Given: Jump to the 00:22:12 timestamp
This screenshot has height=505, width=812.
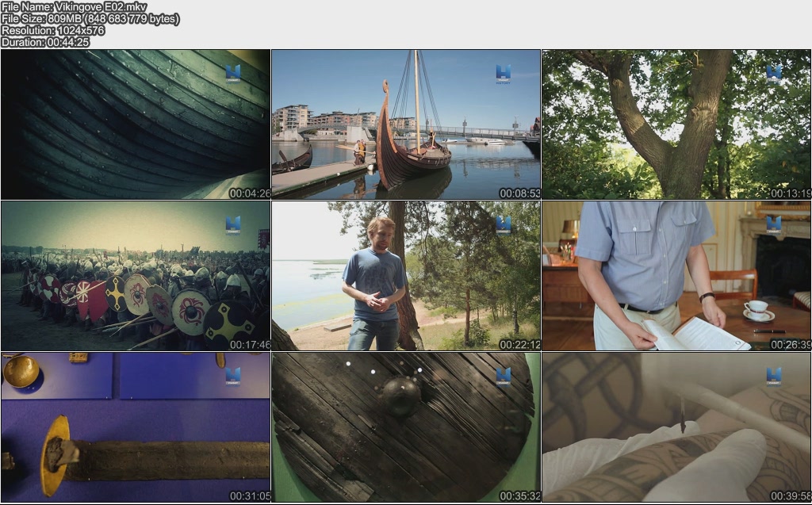Looking at the screenshot, I should (519, 345).
